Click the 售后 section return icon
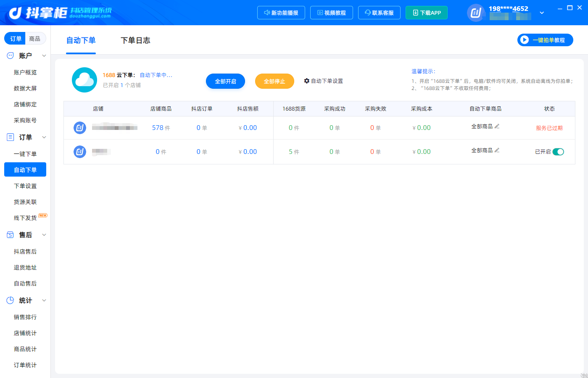The height and width of the screenshot is (378, 588). (x=10, y=235)
